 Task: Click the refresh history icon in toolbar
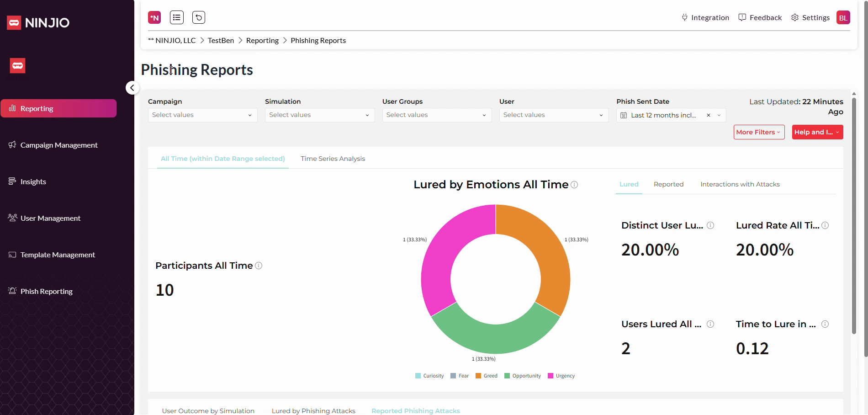pyautogui.click(x=199, y=17)
